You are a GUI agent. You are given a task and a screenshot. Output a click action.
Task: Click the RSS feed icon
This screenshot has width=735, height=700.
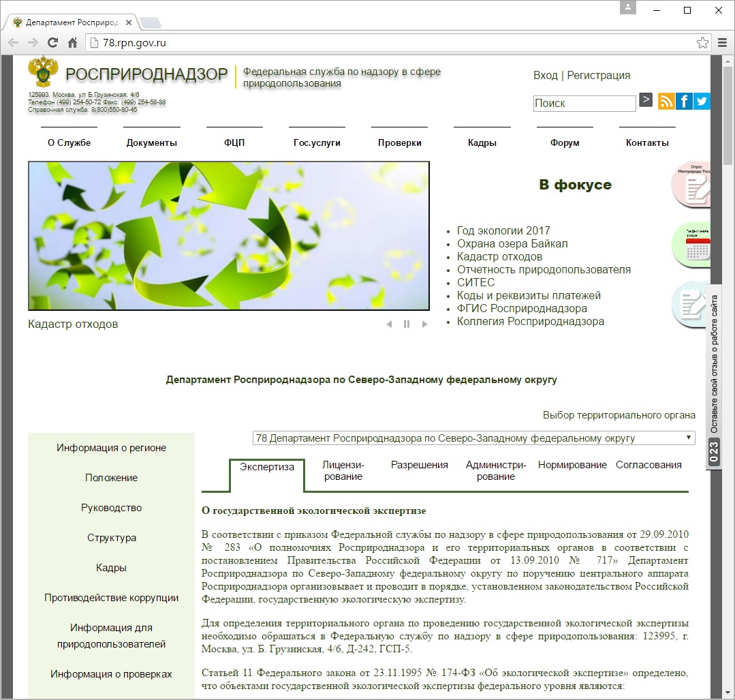666,101
